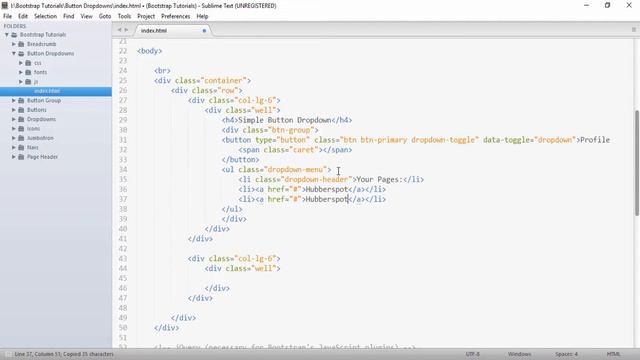This screenshot has width=640, height=360.
Task: Click on the <body> tag on line 22
Action: (x=150, y=51)
